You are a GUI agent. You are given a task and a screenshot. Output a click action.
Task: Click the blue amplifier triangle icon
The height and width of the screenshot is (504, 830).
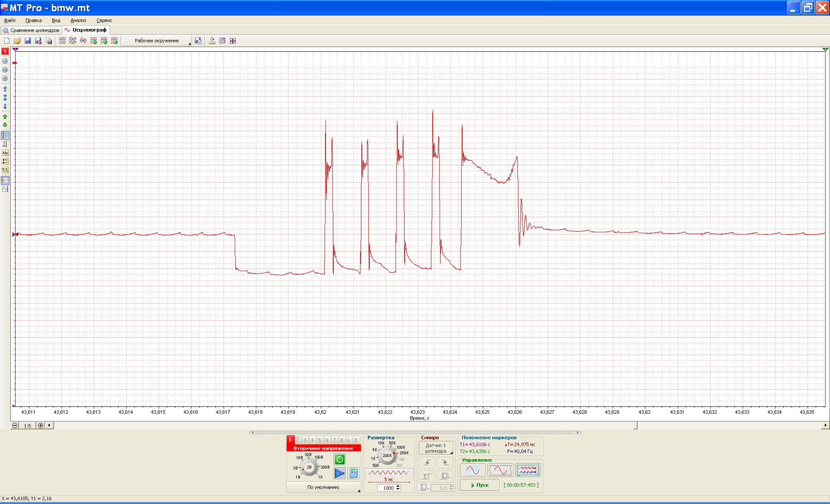tap(340, 473)
